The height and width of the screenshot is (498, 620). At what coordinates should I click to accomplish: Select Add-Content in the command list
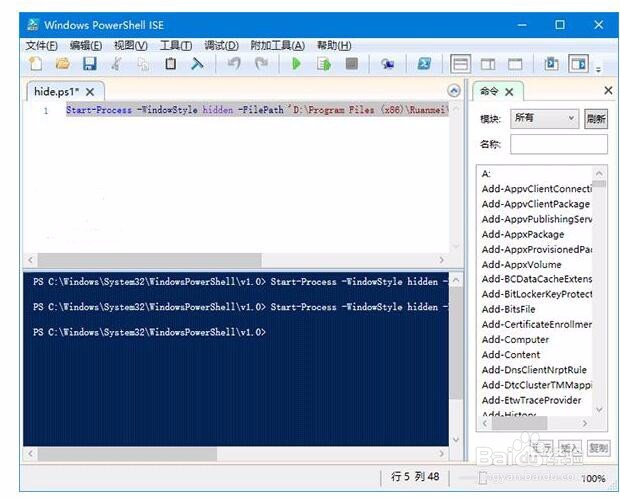click(511, 355)
